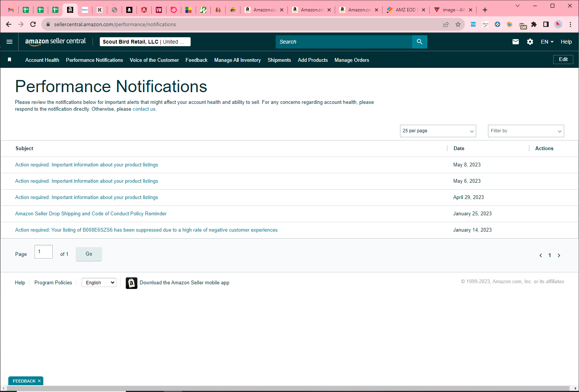The height and width of the screenshot is (392, 579).
Task: Open the English language selector in footer
Action: click(x=99, y=282)
